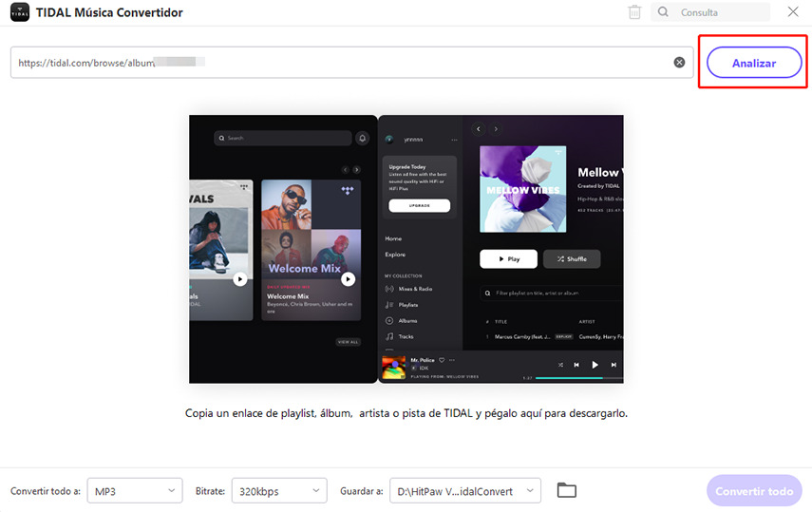This screenshot has height=512, width=812.
Task: Click the Welcome Mix card in preview
Action: (311, 250)
